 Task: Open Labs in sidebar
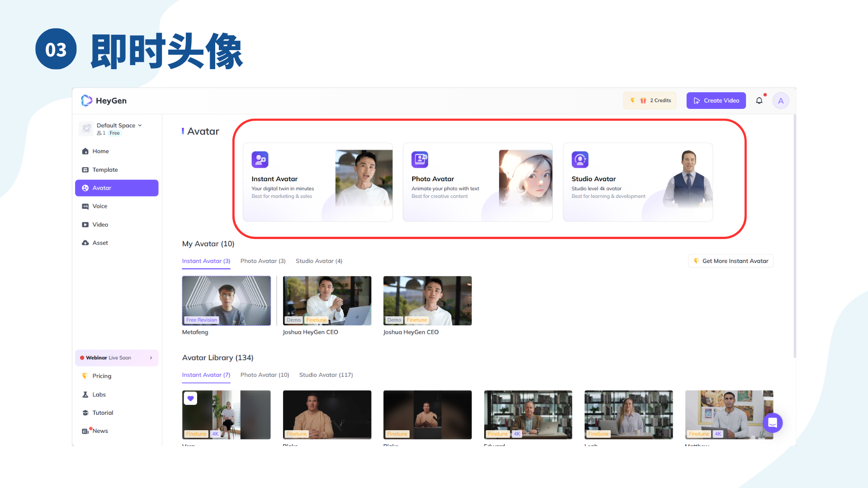[117, 394]
